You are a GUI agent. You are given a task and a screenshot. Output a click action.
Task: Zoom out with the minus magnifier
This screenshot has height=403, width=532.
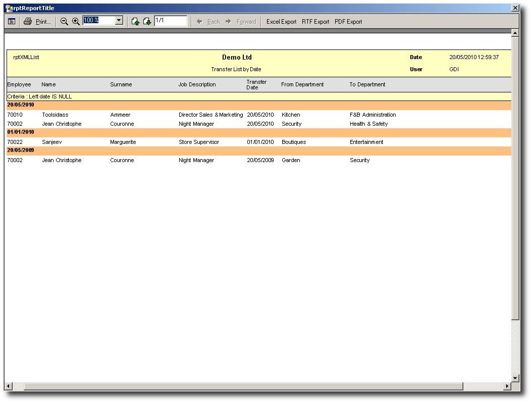(64, 22)
